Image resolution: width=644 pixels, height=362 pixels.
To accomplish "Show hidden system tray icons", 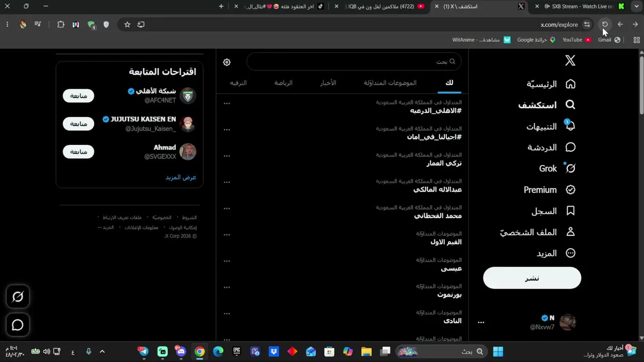I will 102,351.
